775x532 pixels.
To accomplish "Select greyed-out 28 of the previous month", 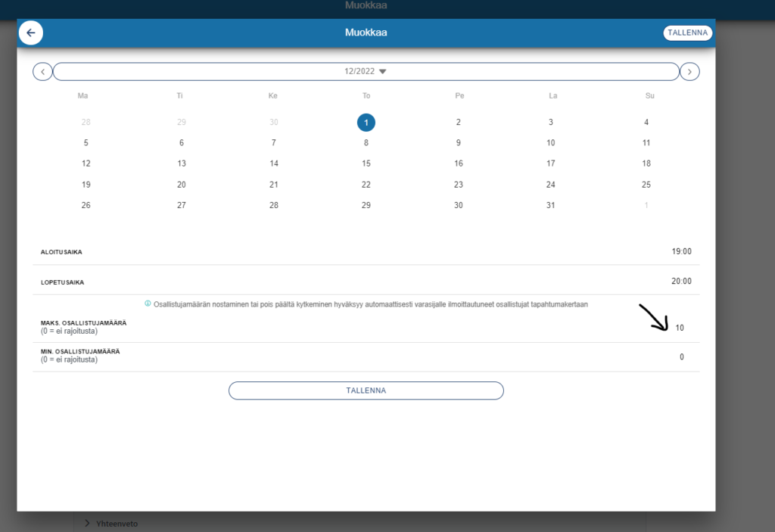I will (86, 122).
